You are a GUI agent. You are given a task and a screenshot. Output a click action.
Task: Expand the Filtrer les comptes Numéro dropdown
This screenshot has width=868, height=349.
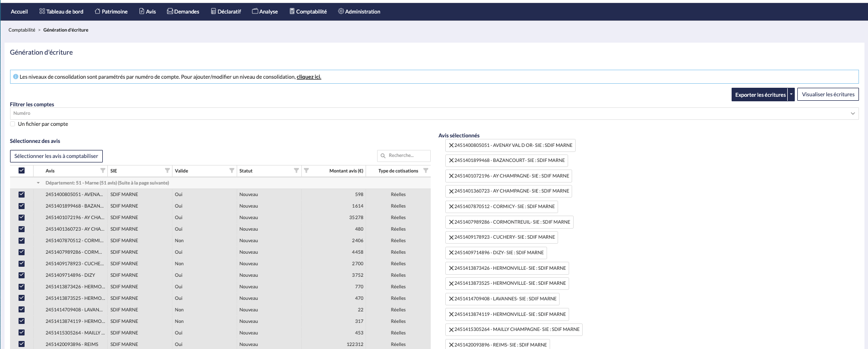click(x=852, y=113)
